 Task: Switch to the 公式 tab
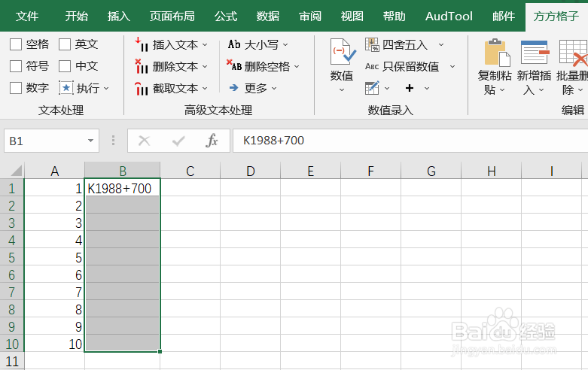pyautogui.click(x=226, y=16)
